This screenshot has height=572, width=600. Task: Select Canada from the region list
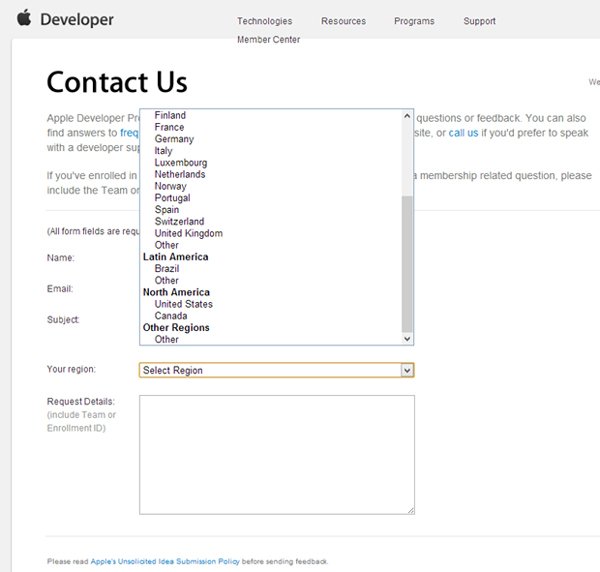(170, 316)
